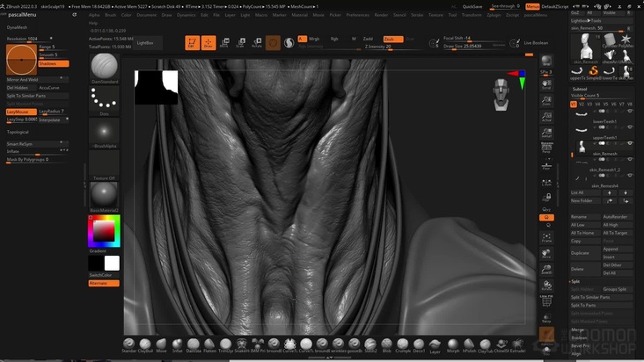Expand the Merge section
This screenshot has width=644, height=362.
click(577, 329)
